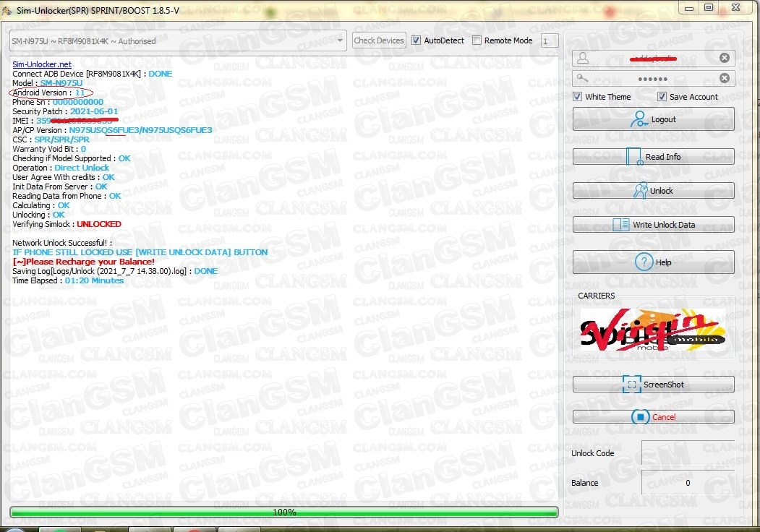
Task: Click 'IF PHONE STILL LOCKED USE' notice
Action: (140, 252)
